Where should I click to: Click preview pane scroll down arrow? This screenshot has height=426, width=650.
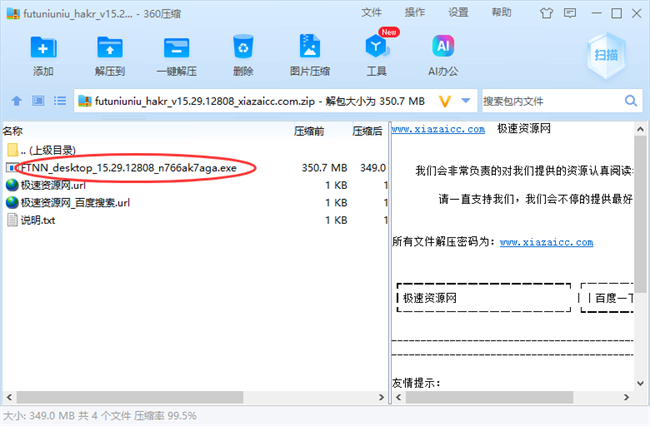coord(640,383)
